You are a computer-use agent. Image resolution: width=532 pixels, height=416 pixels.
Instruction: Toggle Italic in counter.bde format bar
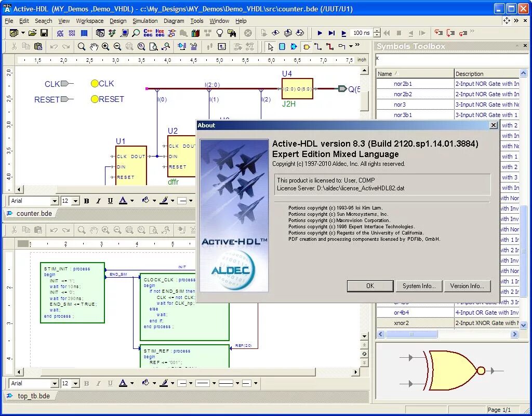pos(98,201)
